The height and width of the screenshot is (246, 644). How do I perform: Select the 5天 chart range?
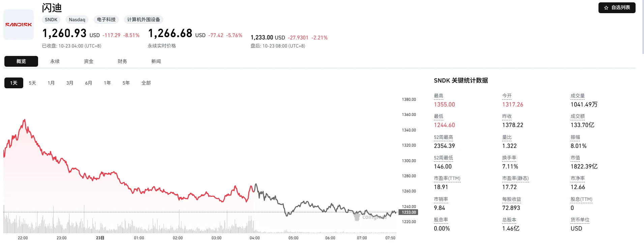tap(32, 83)
